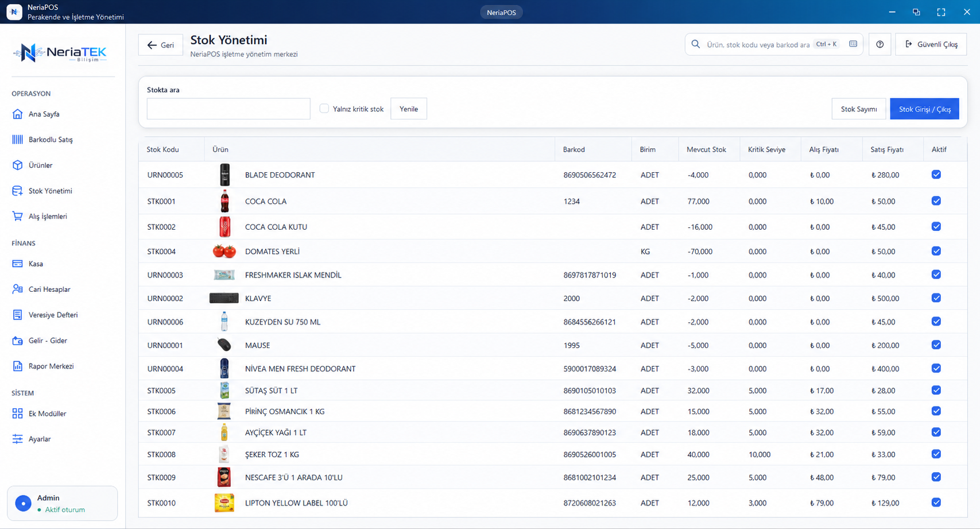Toggle Aktif checkbox for LIPTON YELLOW LABEL
This screenshot has height=529, width=980.
[x=936, y=503]
